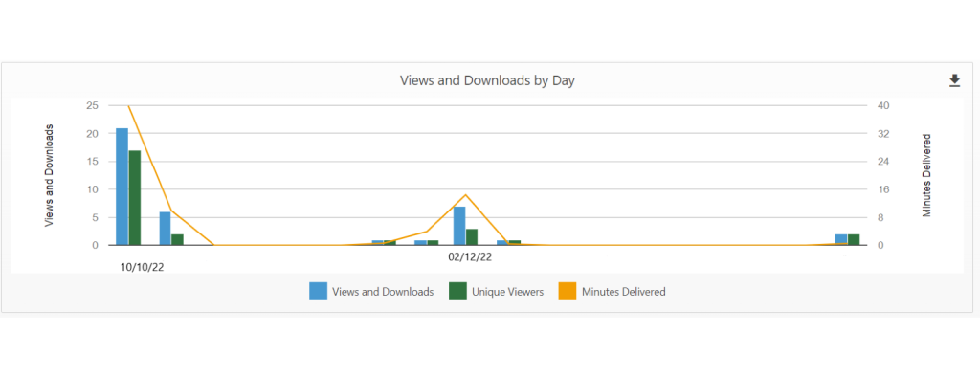Click the rightmost blue bar on chart
The height and width of the screenshot is (377, 980).
click(x=841, y=239)
